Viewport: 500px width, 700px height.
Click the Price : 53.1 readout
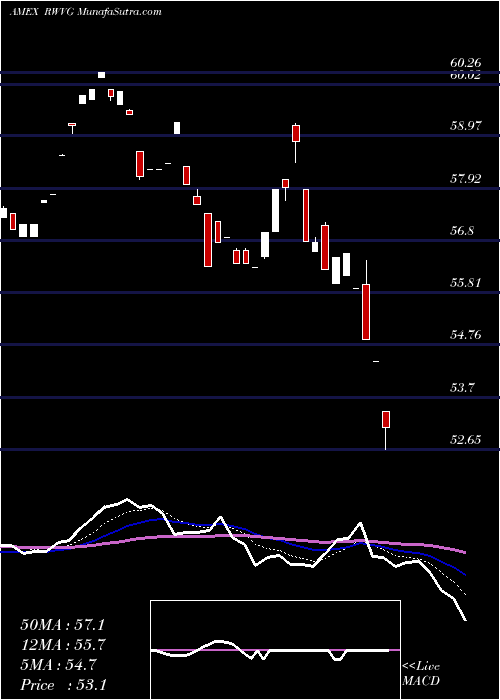pos(63,684)
